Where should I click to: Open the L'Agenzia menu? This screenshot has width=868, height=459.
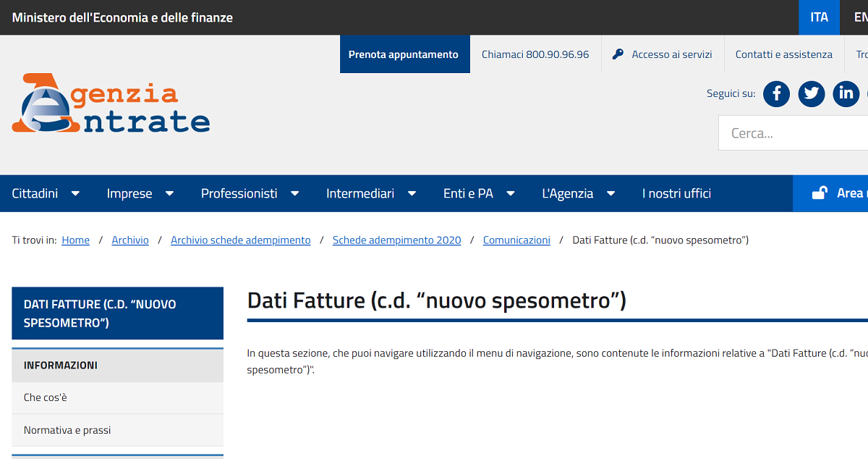pos(568,193)
